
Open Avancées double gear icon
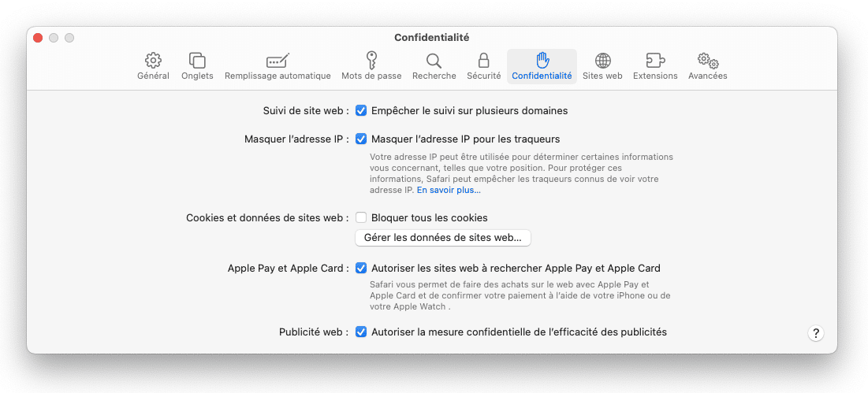click(707, 60)
